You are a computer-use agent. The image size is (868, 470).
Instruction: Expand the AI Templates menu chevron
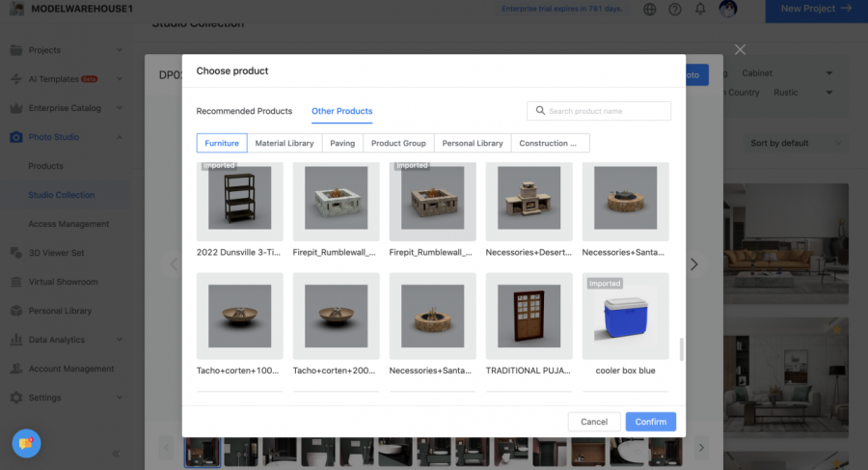tap(120, 79)
